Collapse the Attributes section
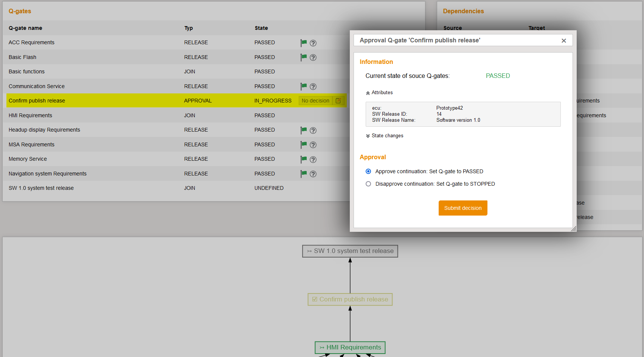644x357 pixels. 379,93
